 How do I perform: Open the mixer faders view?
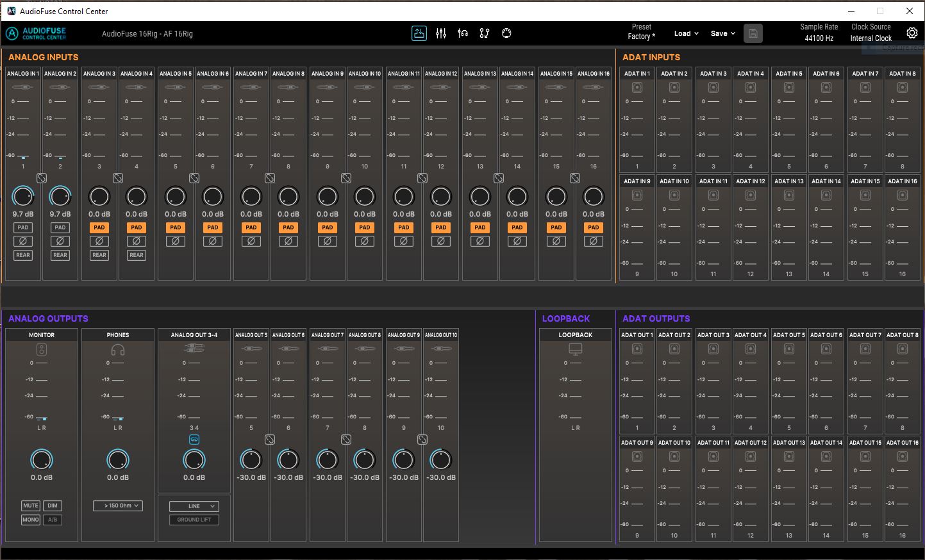click(441, 33)
